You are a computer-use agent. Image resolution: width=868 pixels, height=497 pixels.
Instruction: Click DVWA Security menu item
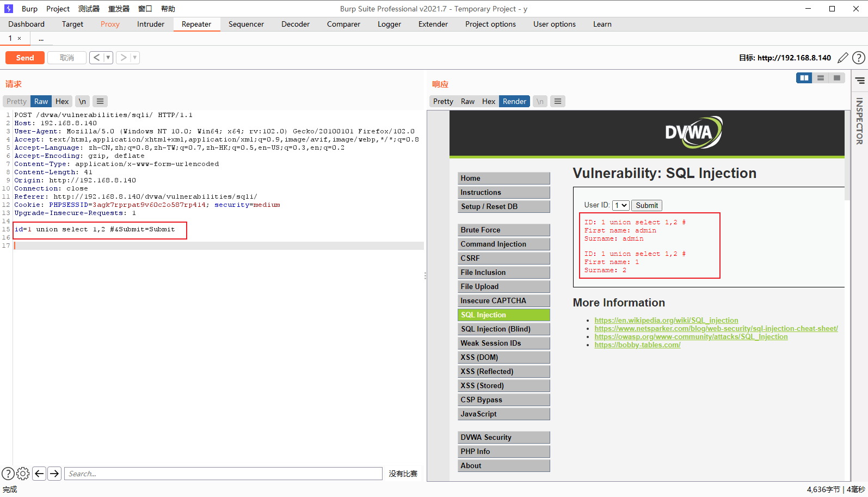click(x=504, y=437)
